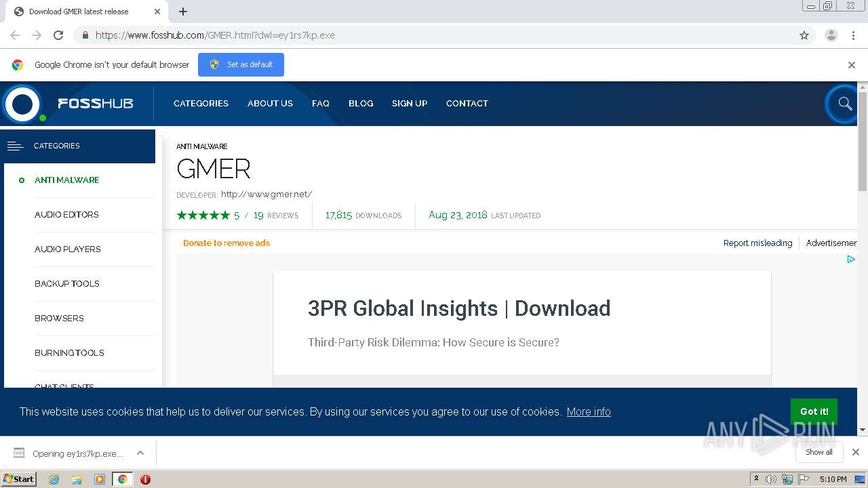
Task: Click ANTI MALWARE breadcrumb above GMER
Action: (x=202, y=146)
